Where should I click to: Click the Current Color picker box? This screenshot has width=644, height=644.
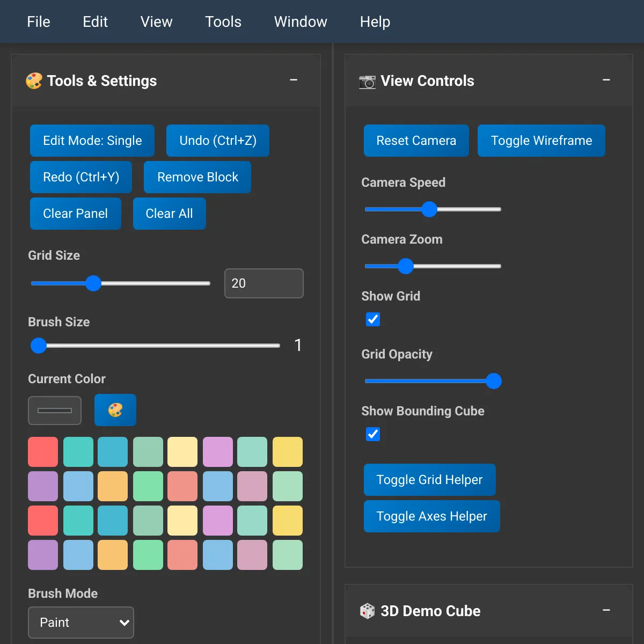tap(55, 411)
